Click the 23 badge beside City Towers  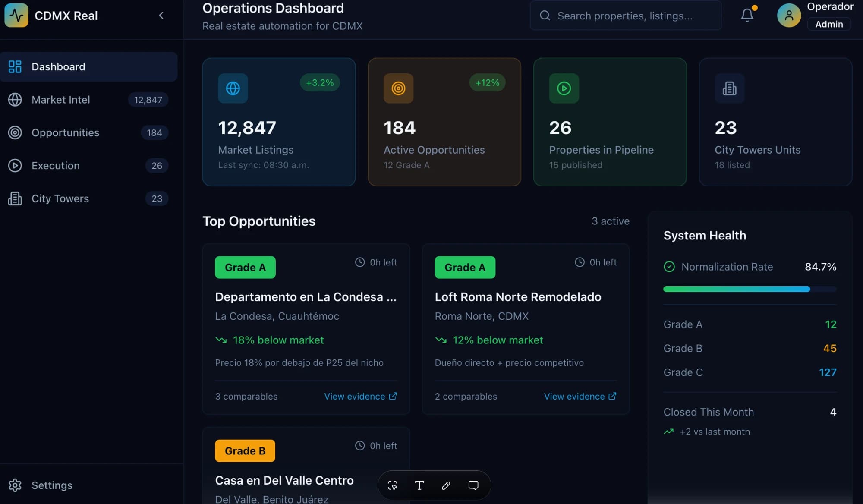pyautogui.click(x=157, y=198)
